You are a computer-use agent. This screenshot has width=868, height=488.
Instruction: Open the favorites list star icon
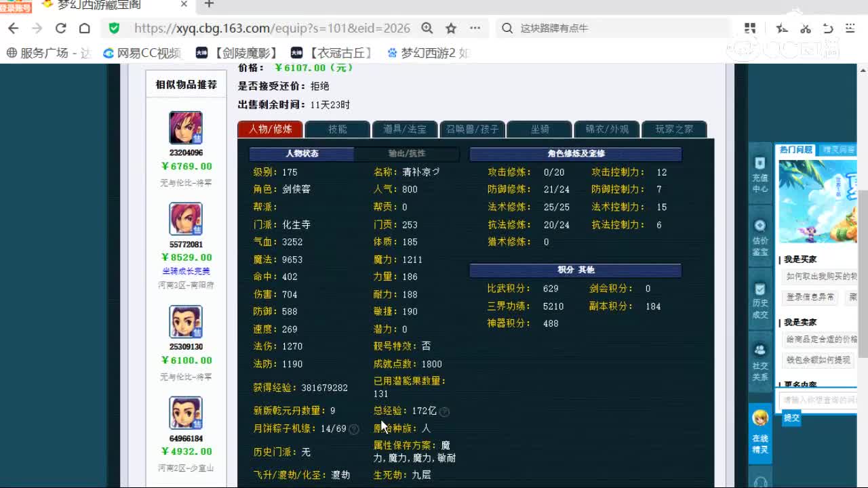coord(782,28)
